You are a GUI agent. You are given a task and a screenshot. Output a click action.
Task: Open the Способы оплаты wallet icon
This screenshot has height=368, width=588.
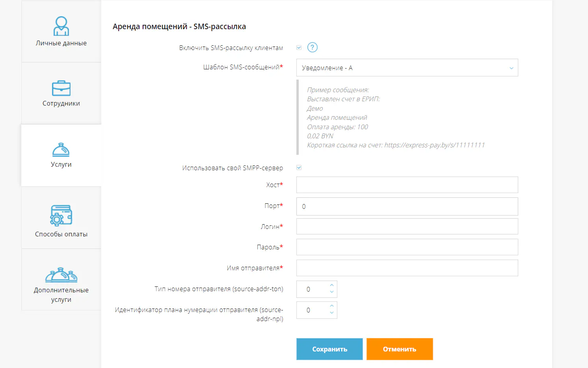[61, 215]
